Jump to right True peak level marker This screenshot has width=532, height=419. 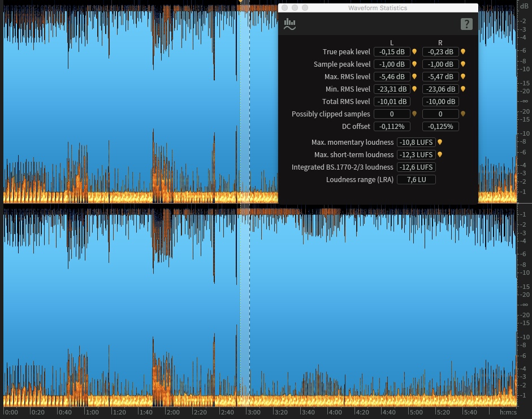[463, 51]
